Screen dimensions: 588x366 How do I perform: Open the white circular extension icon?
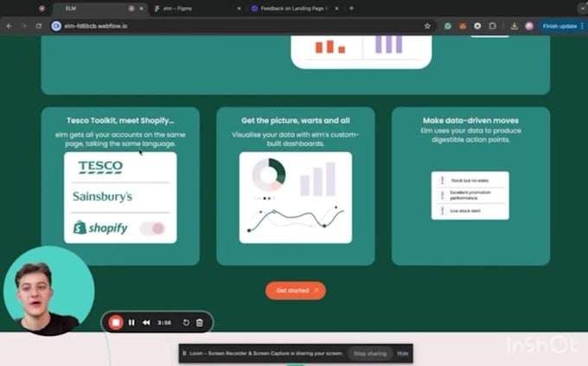pyautogui.click(x=477, y=26)
